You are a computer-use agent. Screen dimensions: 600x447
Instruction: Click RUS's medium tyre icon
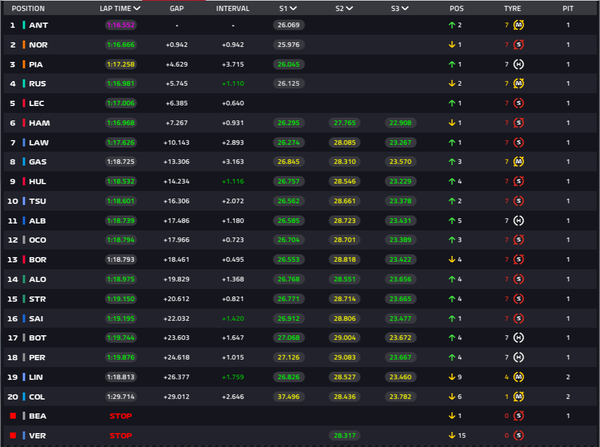[x=518, y=83]
